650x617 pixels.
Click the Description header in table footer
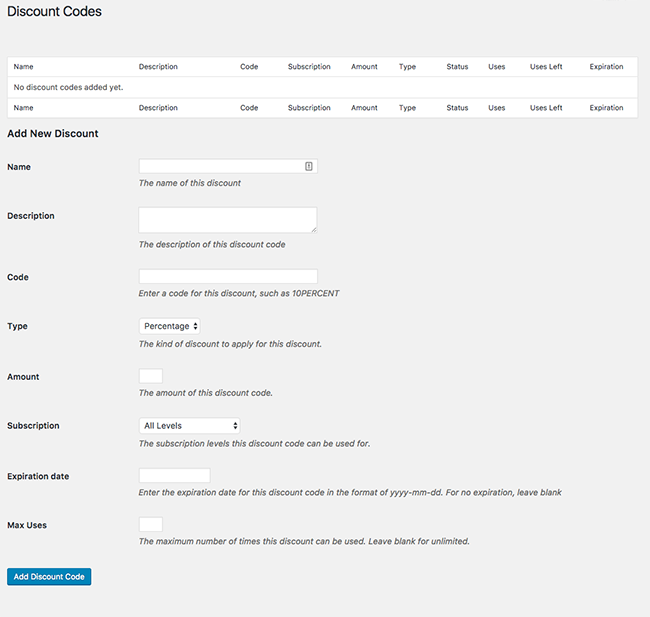(x=158, y=108)
